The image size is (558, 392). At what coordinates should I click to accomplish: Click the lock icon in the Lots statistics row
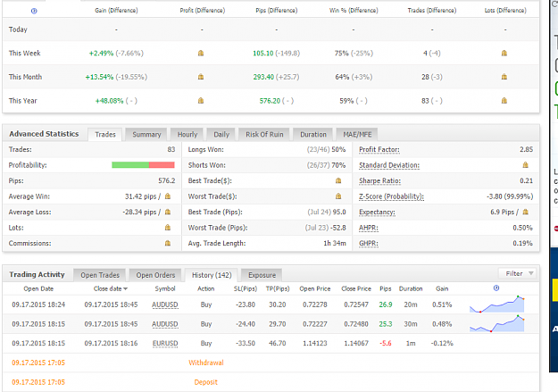[x=168, y=228]
